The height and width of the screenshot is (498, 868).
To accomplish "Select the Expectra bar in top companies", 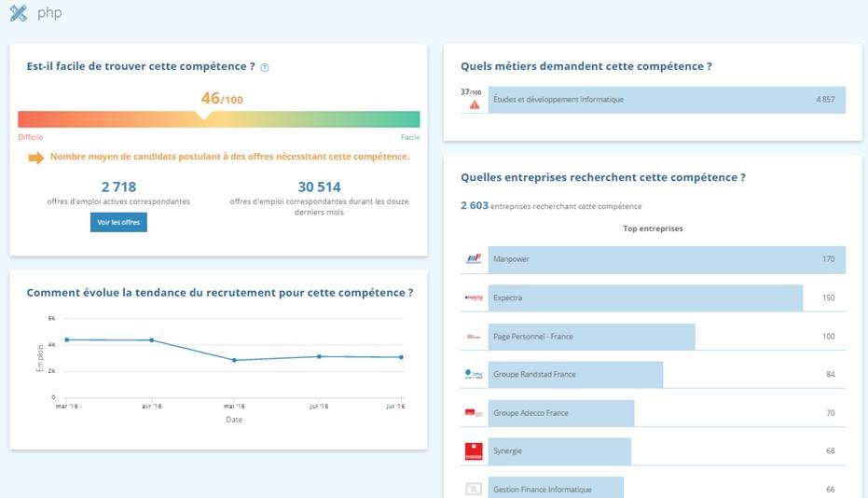I will [x=645, y=297].
